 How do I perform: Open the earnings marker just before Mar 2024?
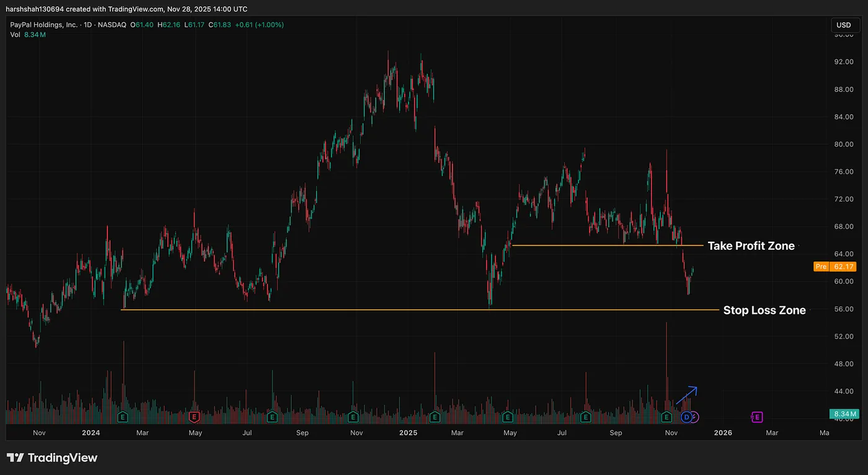[x=123, y=417]
